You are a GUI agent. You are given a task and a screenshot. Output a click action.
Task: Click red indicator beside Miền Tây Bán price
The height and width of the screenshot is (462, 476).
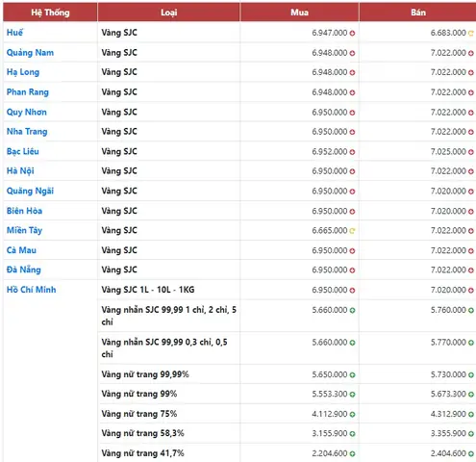pos(471,231)
